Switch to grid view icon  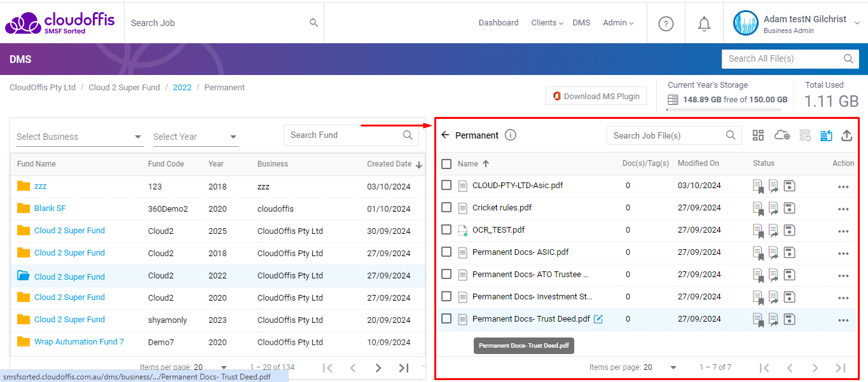pos(758,135)
